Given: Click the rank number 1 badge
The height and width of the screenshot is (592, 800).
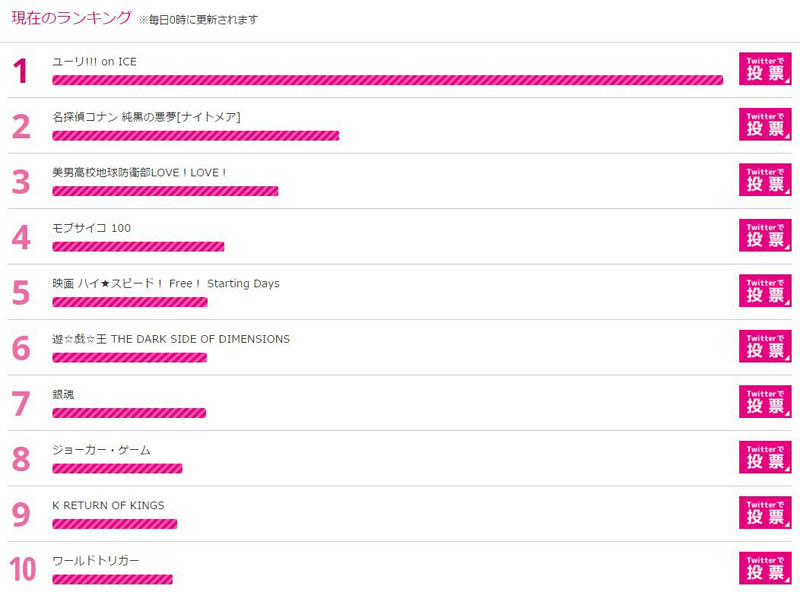Looking at the screenshot, I should tap(20, 70).
